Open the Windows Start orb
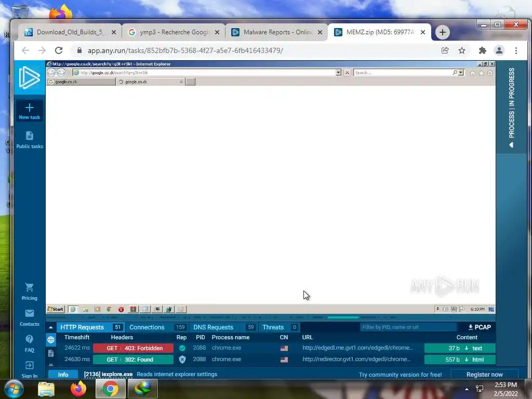This screenshot has height=399, width=532. pos(14,389)
